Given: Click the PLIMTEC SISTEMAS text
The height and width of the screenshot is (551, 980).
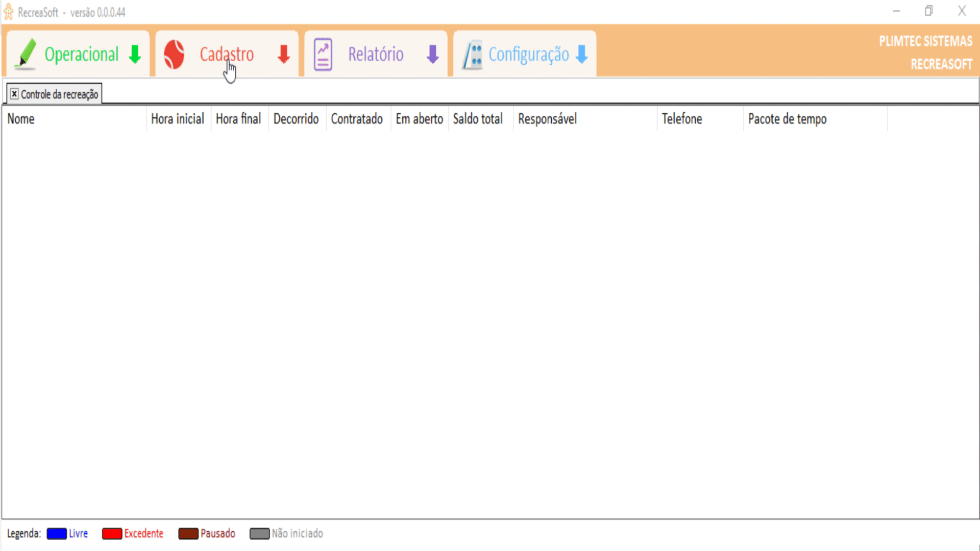Looking at the screenshot, I should pyautogui.click(x=926, y=41).
